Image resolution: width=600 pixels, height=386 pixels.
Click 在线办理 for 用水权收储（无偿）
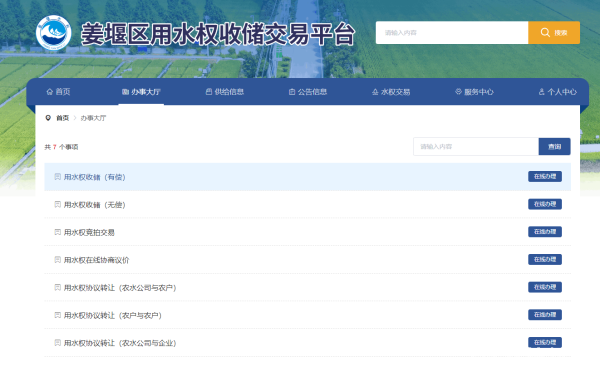click(545, 204)
